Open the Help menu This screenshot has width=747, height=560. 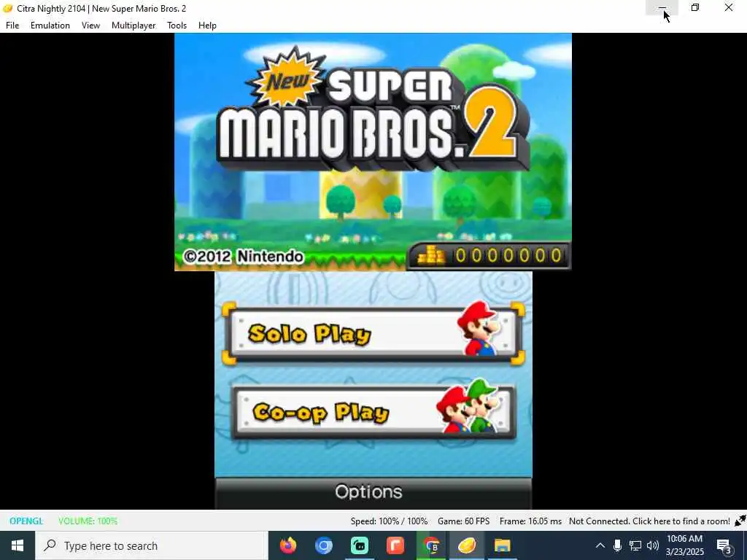point(207,26)
